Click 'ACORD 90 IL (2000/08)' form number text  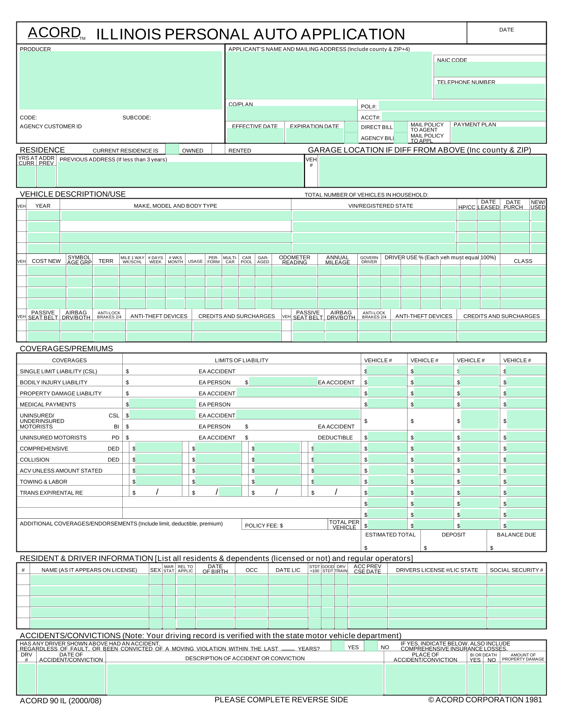pos(60,701)
